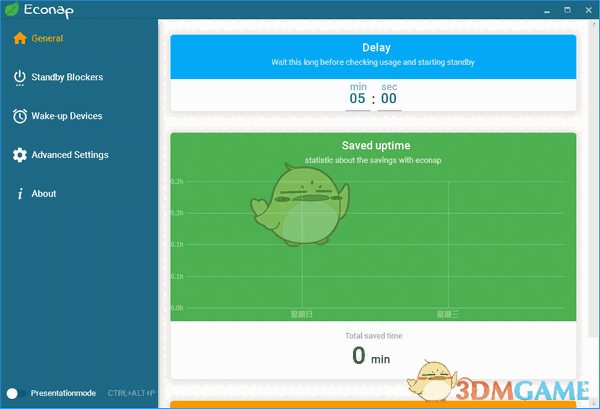Open the About page
Viewport: 600px width, 409px height.
44,194
